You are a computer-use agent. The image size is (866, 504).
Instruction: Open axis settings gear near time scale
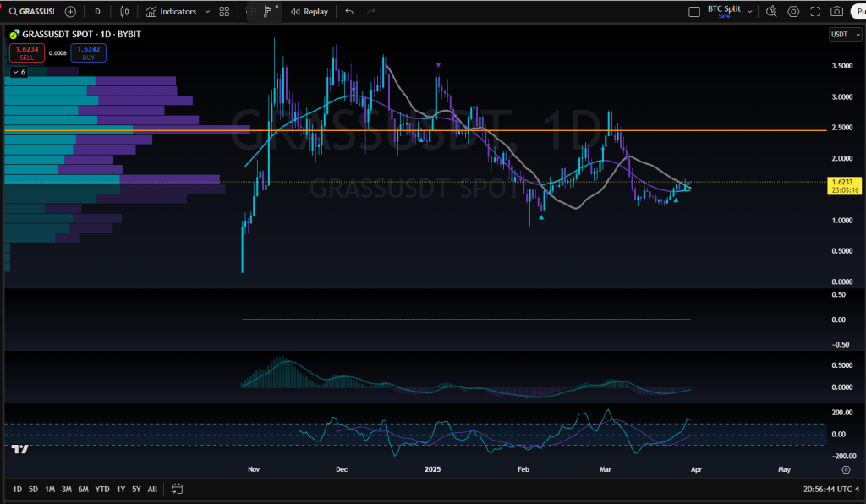pos(846,470)
